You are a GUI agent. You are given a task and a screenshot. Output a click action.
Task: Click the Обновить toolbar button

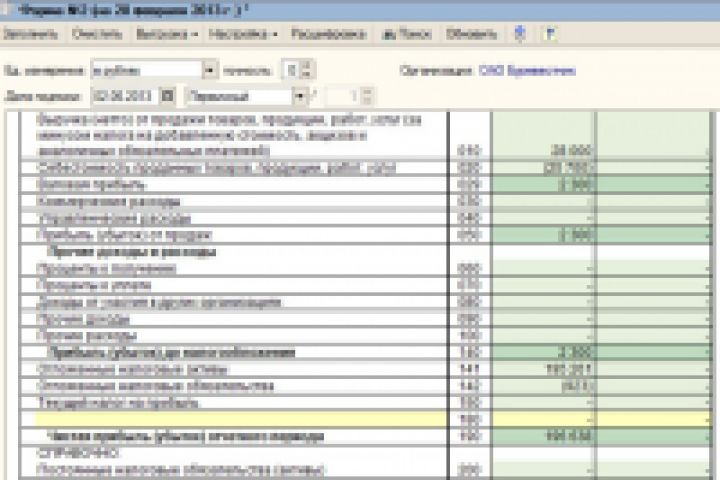471,34
